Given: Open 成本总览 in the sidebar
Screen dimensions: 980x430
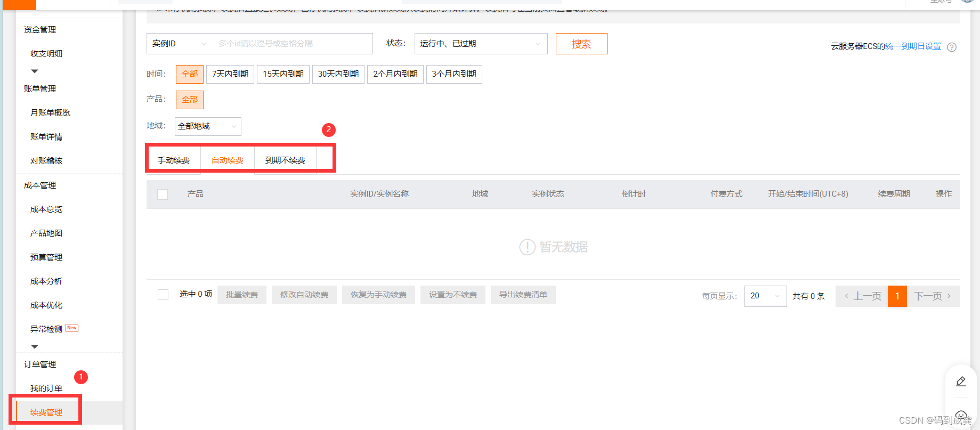Looking at the screenshot, I should pos(46,209).
